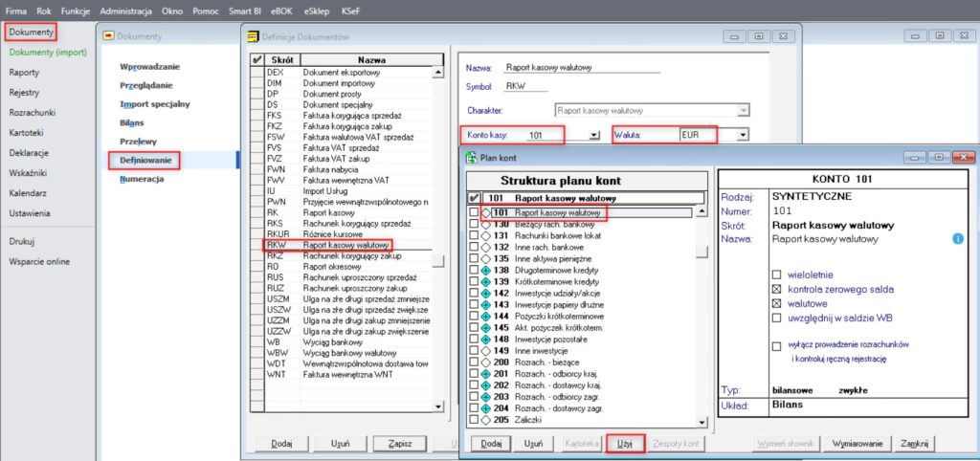This screenshot has width=980, height=461.
Task: Expand the Charakter combo box
Action: (x=743, y=110)
